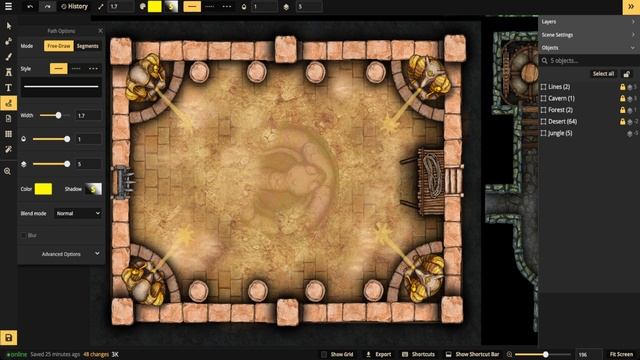Open the hamburger main menu
This screenshot has width=640, height=360.
(8, 7)
